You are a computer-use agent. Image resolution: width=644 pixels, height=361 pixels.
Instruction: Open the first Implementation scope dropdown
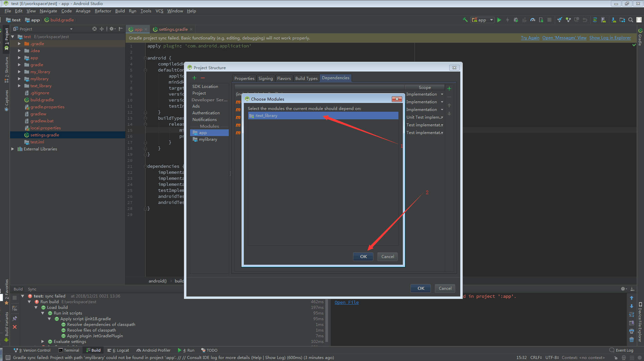[x=425, y=94]
